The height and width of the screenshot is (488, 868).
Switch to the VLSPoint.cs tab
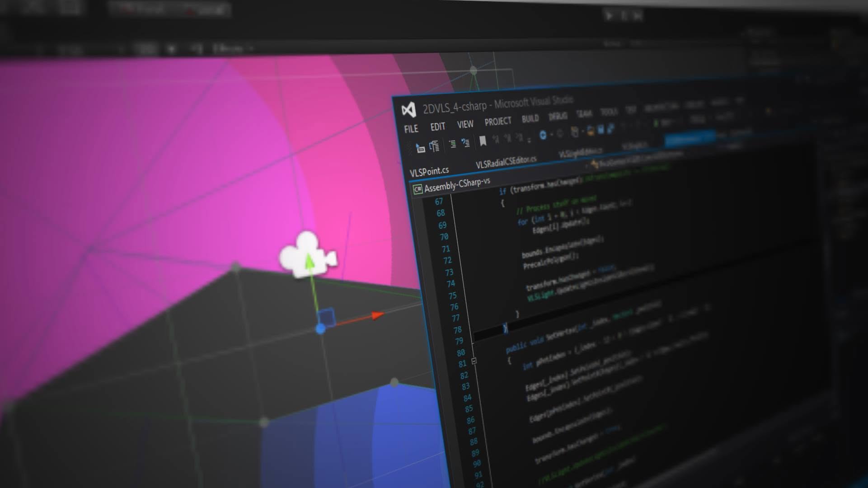tap(429, 171)
